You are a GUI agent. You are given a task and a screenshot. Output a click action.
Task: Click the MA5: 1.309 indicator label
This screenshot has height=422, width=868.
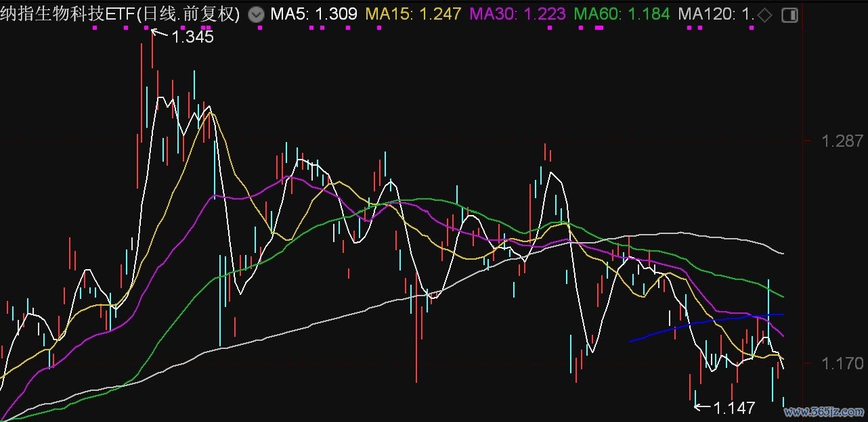[313, 14]
